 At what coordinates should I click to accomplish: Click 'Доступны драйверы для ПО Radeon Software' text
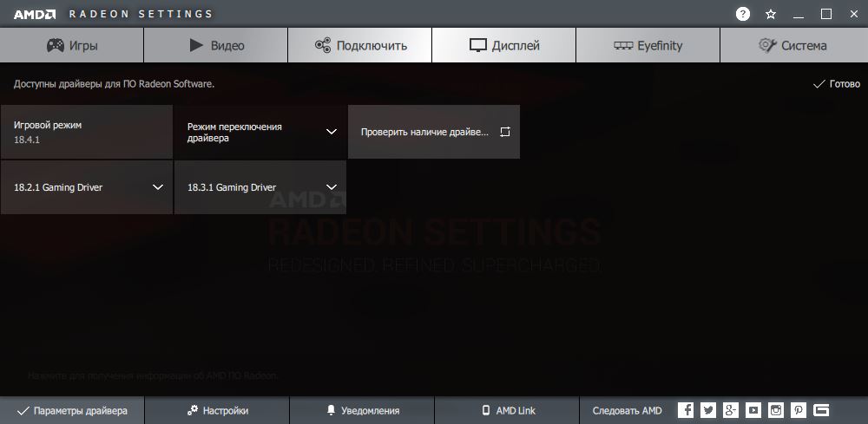114,84
